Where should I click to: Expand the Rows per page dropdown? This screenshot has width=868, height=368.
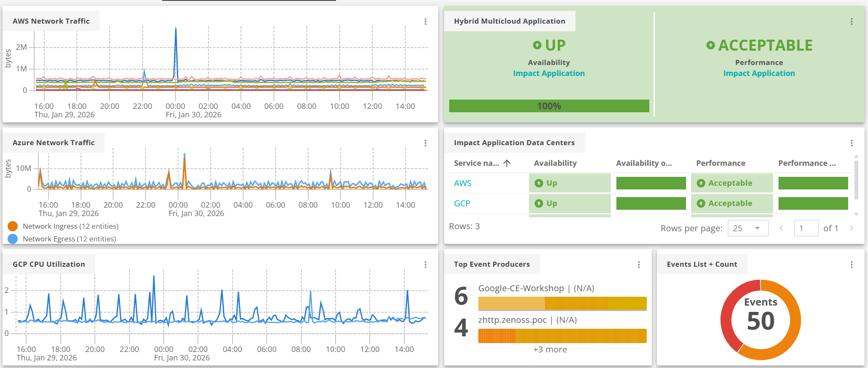(748, 228)
